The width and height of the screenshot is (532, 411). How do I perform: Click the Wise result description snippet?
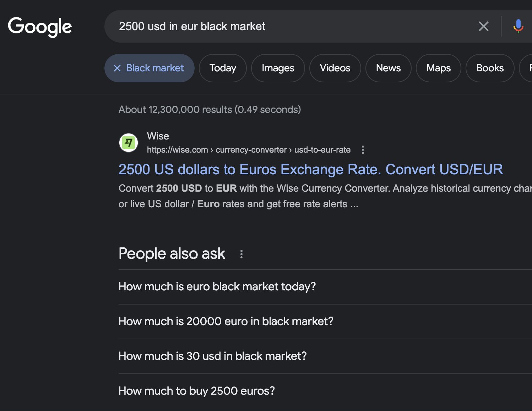pos(325,196)
